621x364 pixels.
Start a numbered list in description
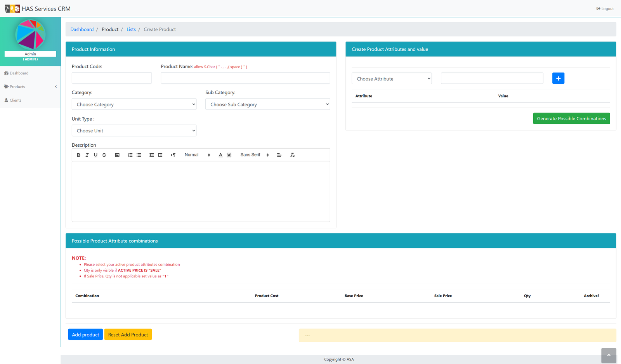pos(130,155)
